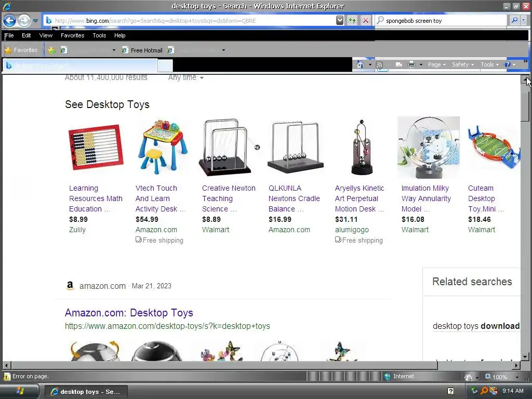The height and width of the screenshot is (399, 532).
Task: Open the View menu
Action: (x=46, y=35)
